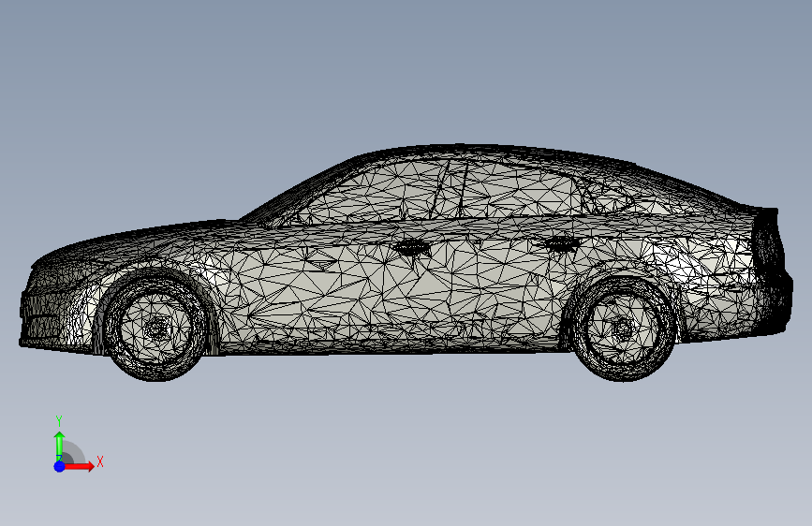812x526 pixels.
Task: Select the car's front wheel
Action: (155, 329)
